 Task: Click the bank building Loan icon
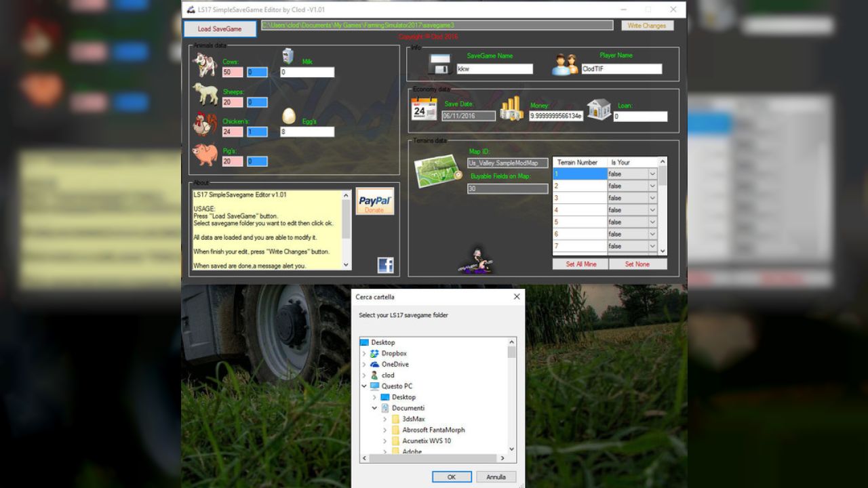(599, 108)
